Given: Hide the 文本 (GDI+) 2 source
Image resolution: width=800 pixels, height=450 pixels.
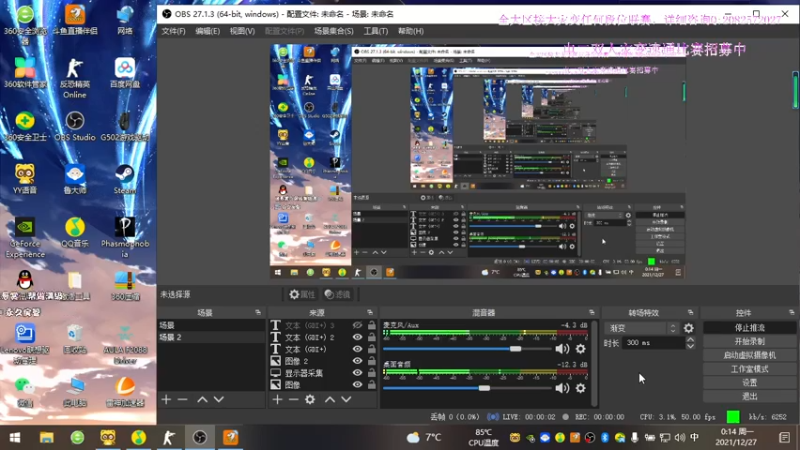Looking at the screenshot, I should click(357, 337).
